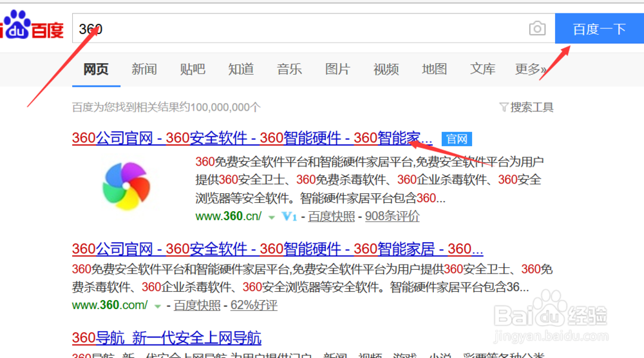Screen dimensions: 644x358
Task: Click the search box containing 360
Action: click(314, 28)
